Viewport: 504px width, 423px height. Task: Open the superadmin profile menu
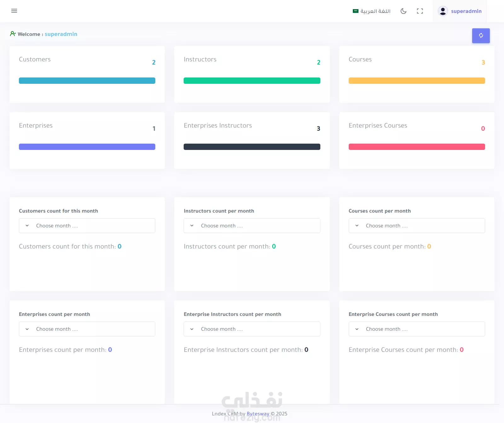point(460,11)
